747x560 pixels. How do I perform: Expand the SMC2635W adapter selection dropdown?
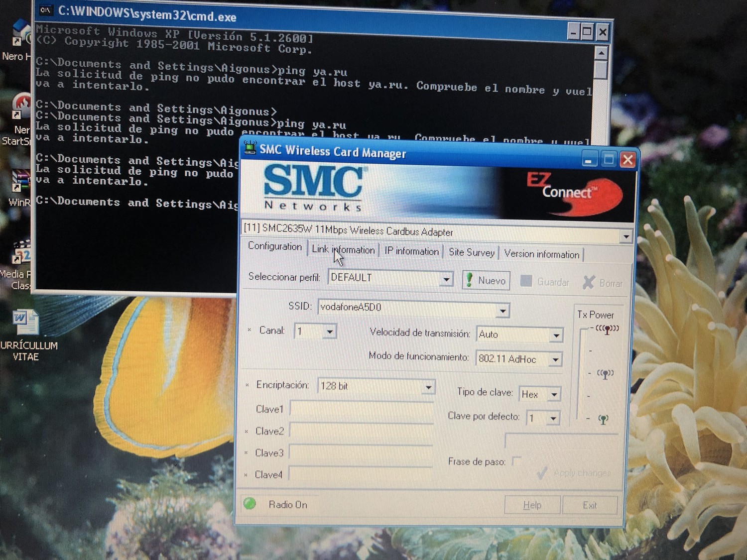[x=626, y=237]
